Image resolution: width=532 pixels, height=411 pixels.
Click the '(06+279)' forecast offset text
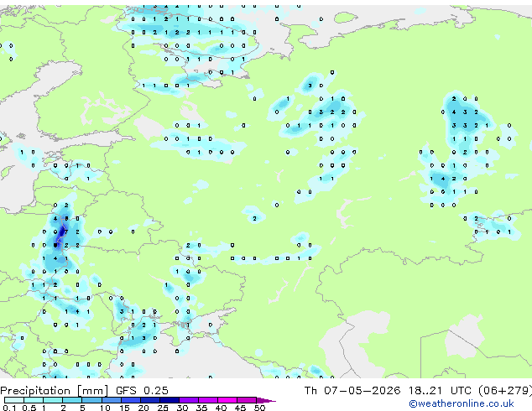(505, 391)
